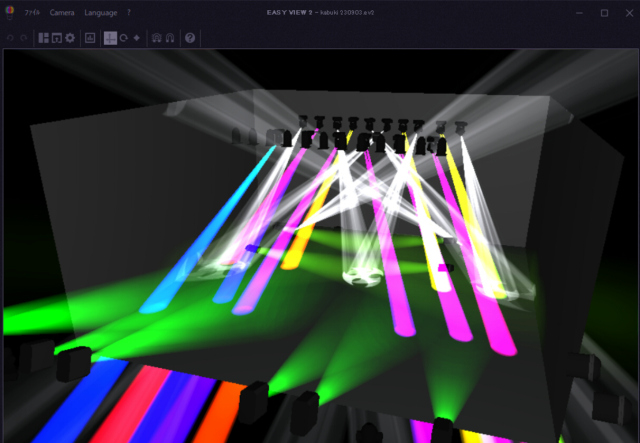Open the Camera menu
The width and height of the screenshot is (640, 443).
62,13
